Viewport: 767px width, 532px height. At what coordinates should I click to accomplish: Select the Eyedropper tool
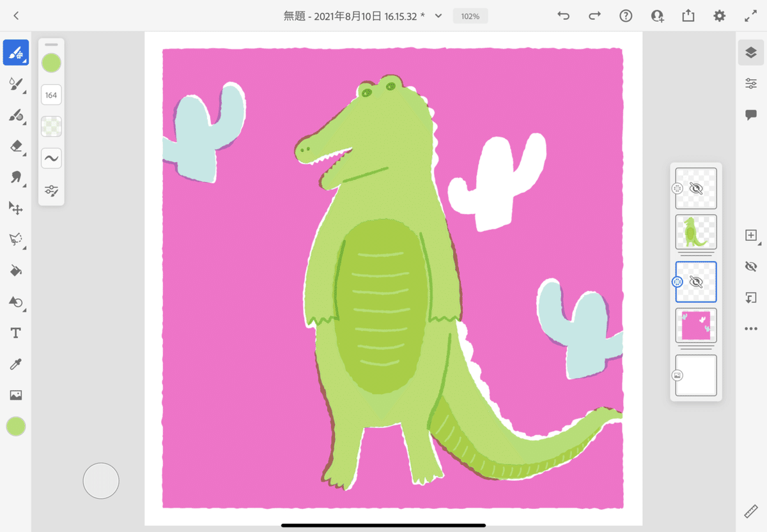click(16, 364)
